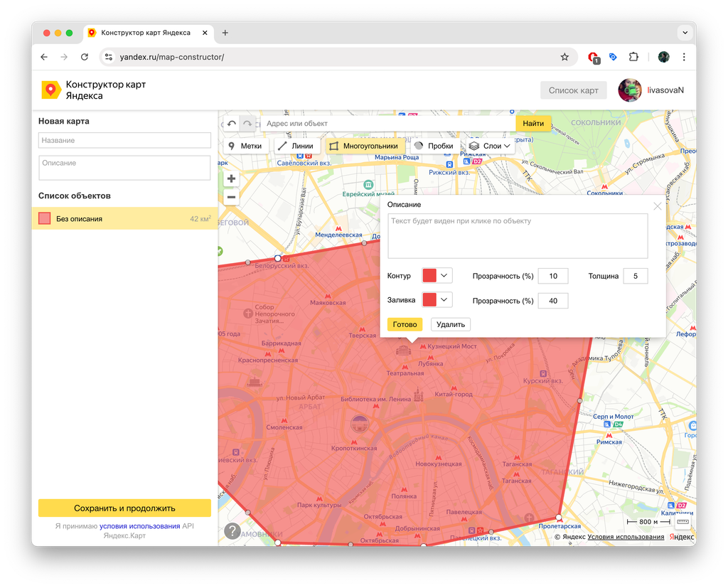The image size is (728, 588).
Task: Click the undo arrow on map toolbar
Action: point(232,124)
